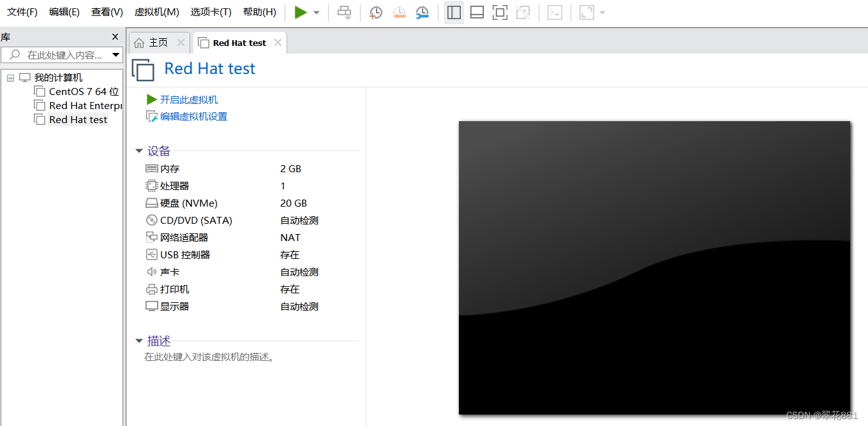The width and height of the screenshot is (868, 426).
Task: Click the enter full screen icon
Action: (x=500, y=12)
